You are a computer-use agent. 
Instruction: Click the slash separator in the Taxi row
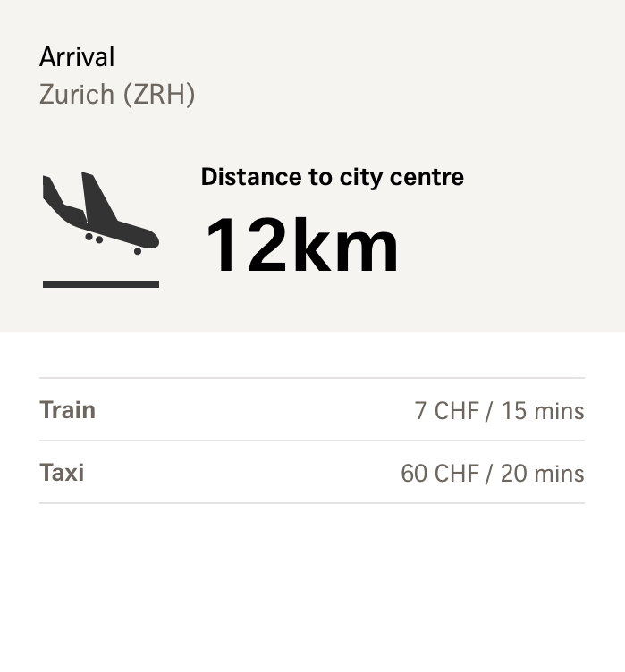[489, 474]
